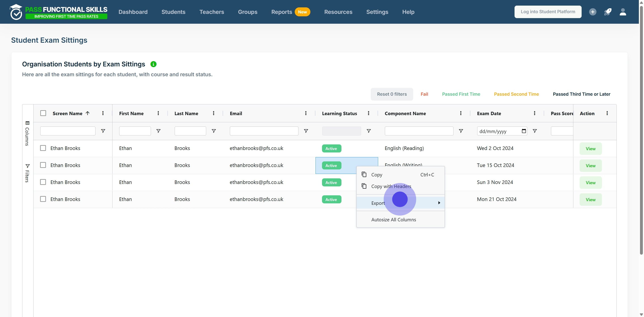644x317 pixels.
Task: Open the Learning Status filter dropdown
Action: tap(341, 131)
